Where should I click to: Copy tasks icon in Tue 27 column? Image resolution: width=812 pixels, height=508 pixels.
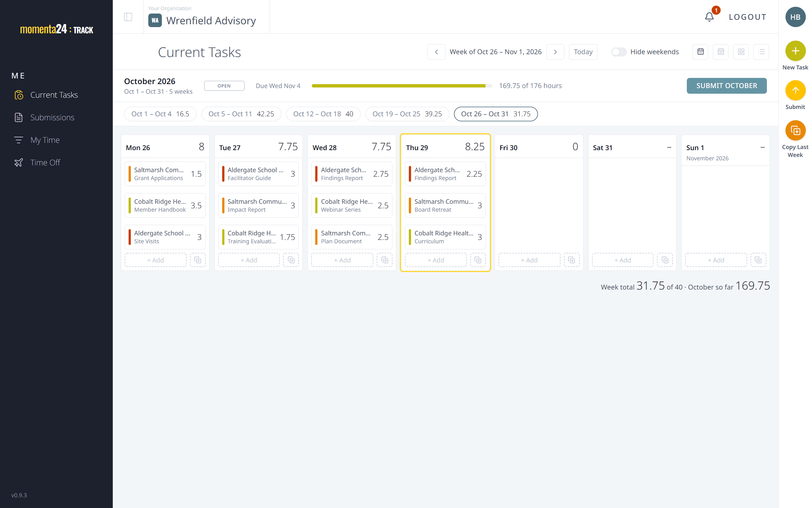click(291, 260)
